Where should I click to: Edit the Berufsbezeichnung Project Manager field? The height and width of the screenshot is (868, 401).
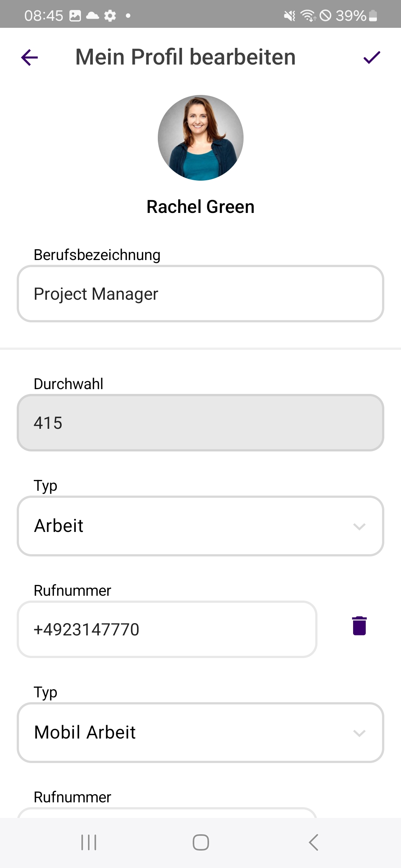(200, 294)
